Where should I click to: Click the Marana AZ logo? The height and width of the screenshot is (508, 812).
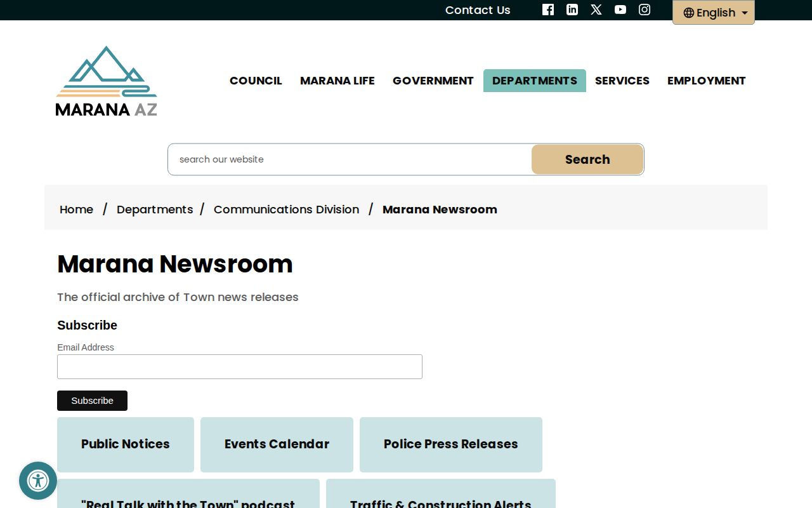point(106,81)
